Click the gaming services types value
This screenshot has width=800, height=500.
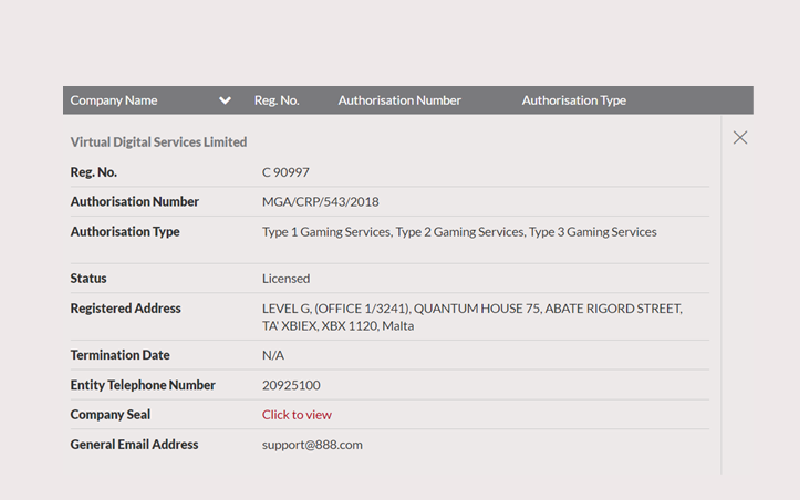[459, 232]
